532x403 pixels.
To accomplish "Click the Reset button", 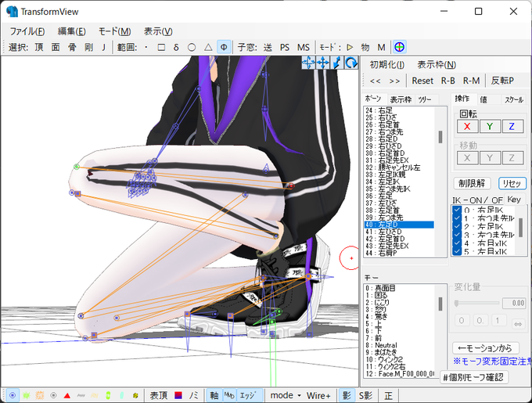I will [x=422, y=81].
